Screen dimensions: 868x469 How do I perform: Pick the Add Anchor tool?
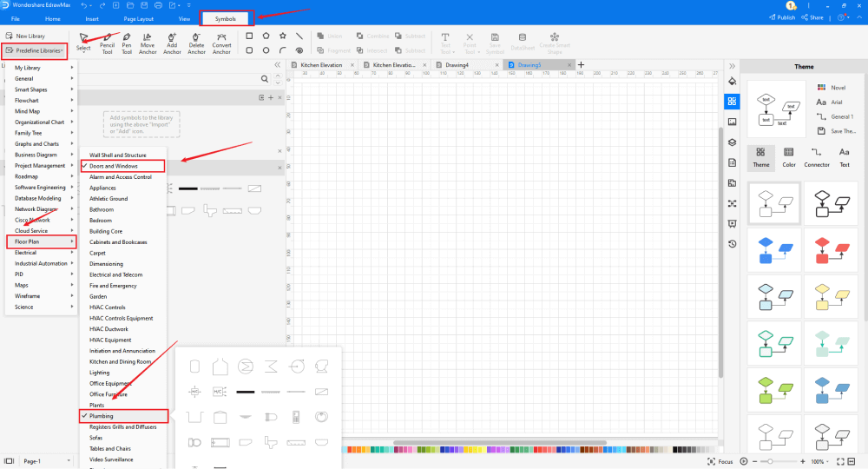coord(172,43)
